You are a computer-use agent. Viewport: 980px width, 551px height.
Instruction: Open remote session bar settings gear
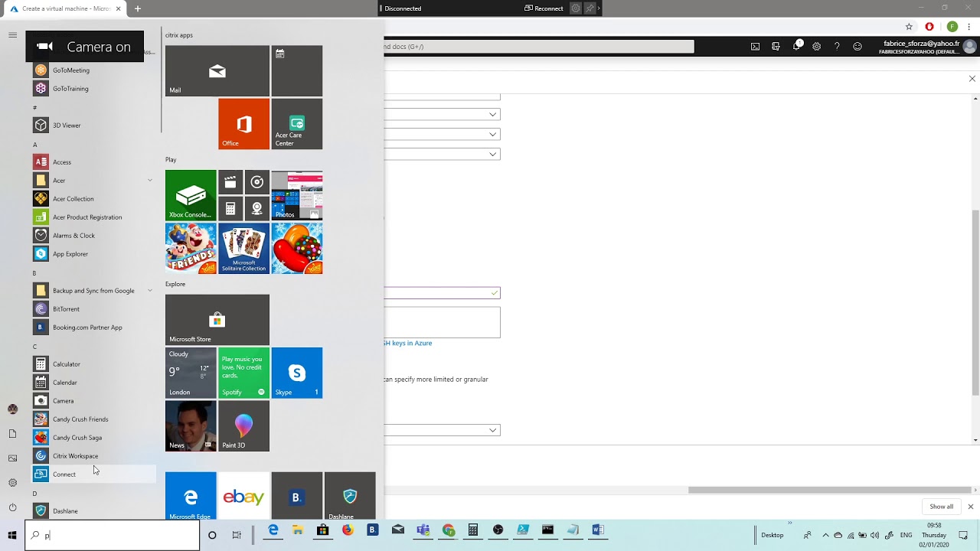click(x=576, y=8)
